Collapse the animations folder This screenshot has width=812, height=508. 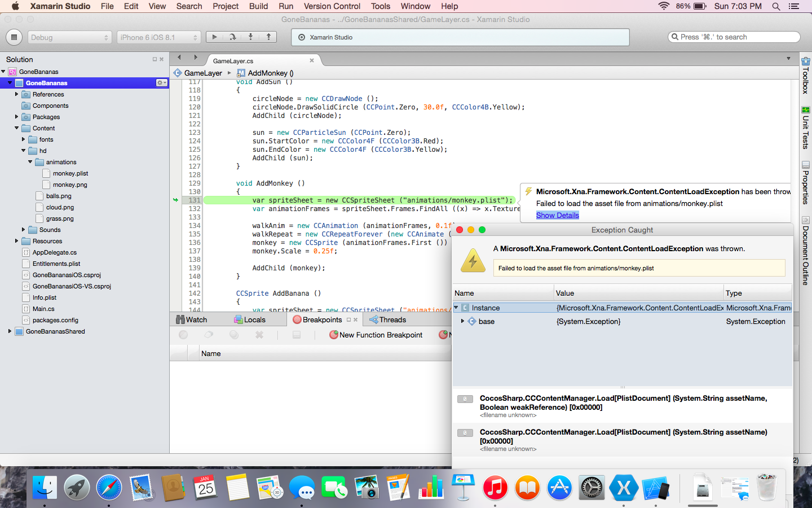click(30, 162)
